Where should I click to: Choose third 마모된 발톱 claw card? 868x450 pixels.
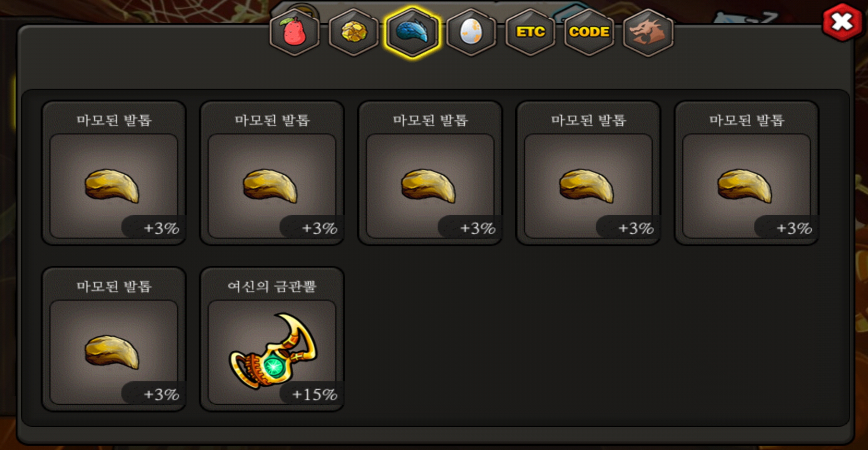[430, 173]
